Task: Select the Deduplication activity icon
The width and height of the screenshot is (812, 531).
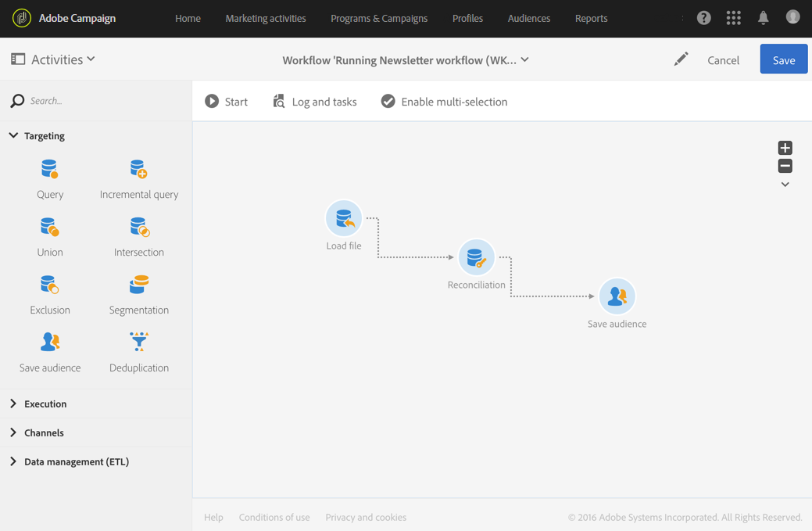Action: pos(138,343)
